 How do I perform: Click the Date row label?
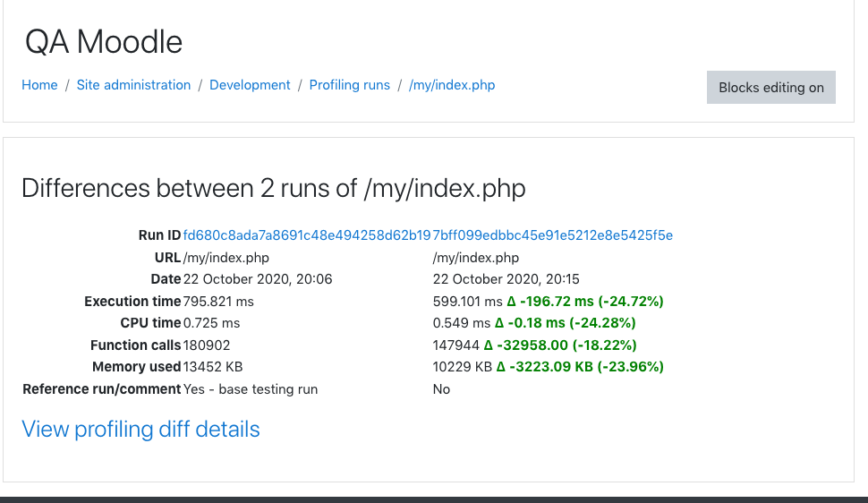tap(166, 279)
